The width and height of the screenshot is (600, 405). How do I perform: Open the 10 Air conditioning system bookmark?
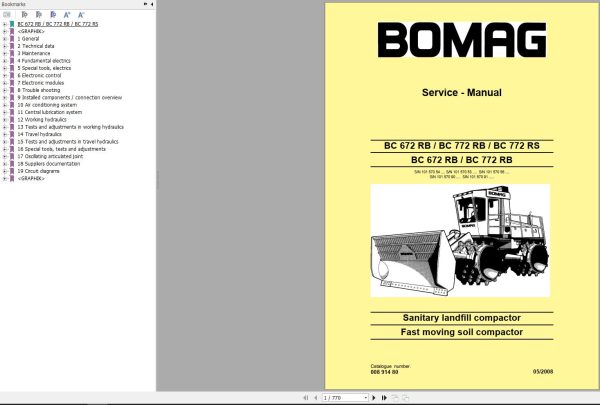click(x=47, y=105)
